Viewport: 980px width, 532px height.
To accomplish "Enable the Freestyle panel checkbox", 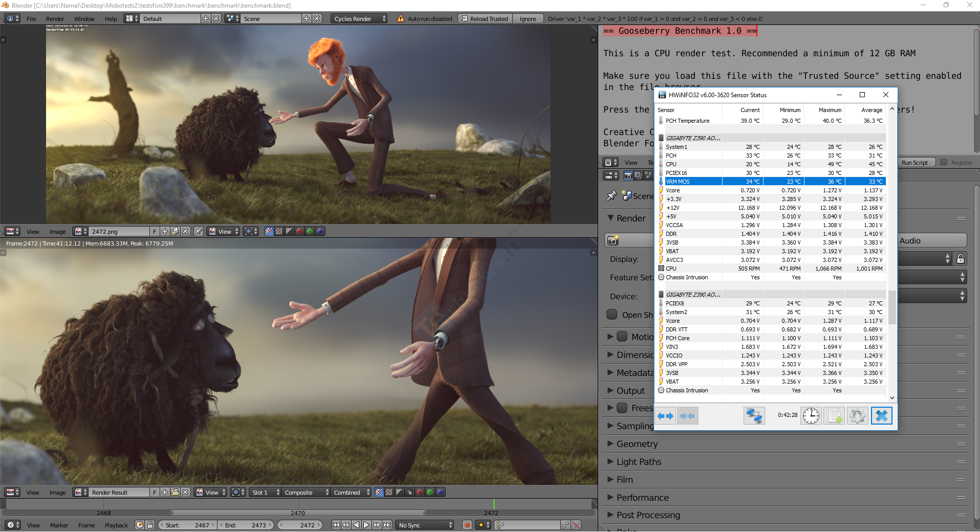I will [x=622, y=408].
